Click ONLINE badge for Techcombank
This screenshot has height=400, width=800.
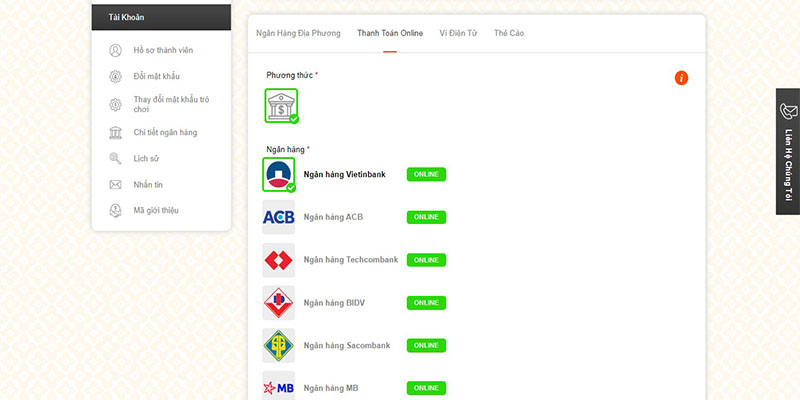tap(426, 260)
